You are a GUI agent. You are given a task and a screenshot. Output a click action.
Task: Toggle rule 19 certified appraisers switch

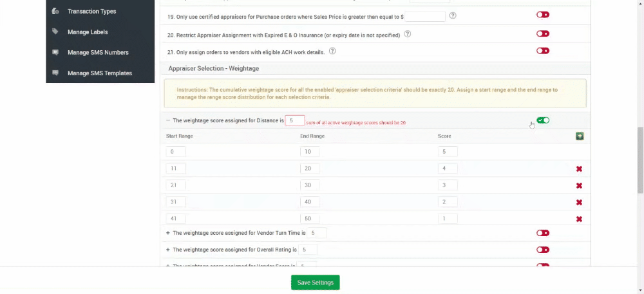click(542, 15)
